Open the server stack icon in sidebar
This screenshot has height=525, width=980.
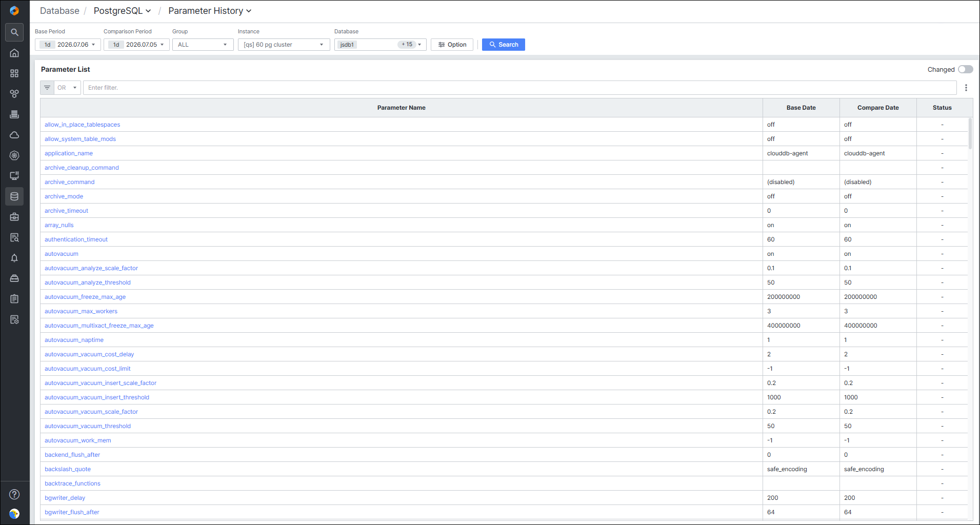coord(14,114)
